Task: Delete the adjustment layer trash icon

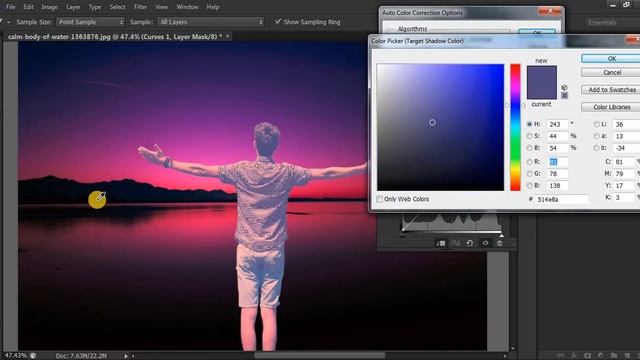Action: (x=499, y=243)
